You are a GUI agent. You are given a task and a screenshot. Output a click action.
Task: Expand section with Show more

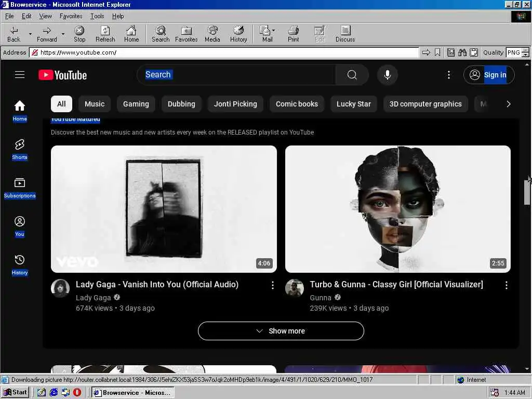click(281, 331)
